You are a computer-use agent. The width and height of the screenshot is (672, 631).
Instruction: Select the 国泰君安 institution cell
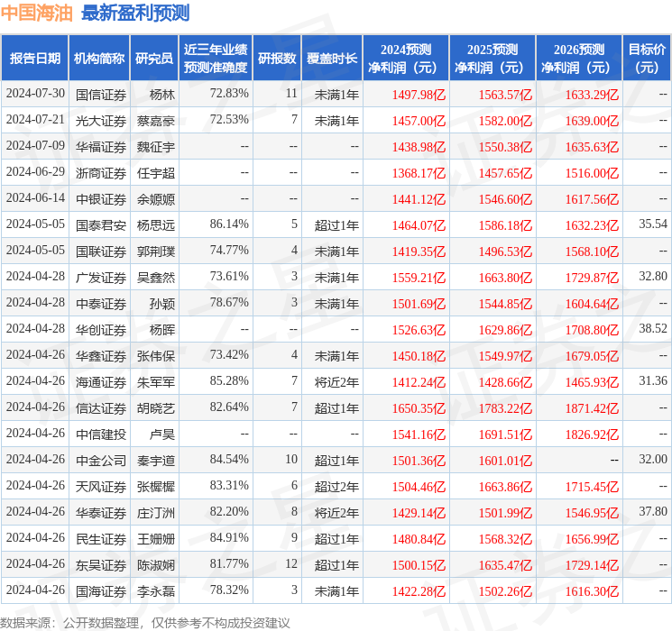pyautogui.click(x=101, y=224)
